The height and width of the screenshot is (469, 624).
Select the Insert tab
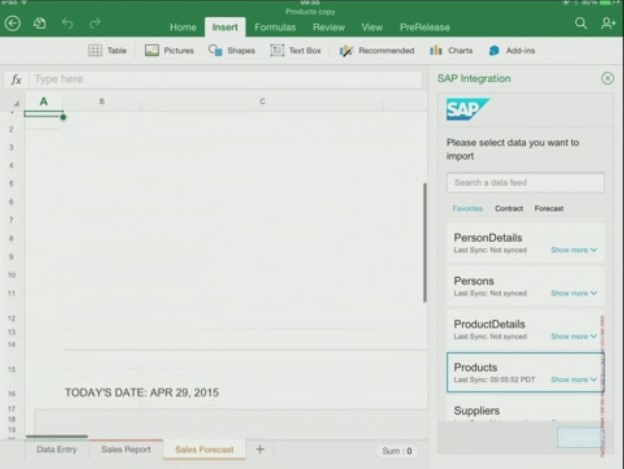click(225, 27)
